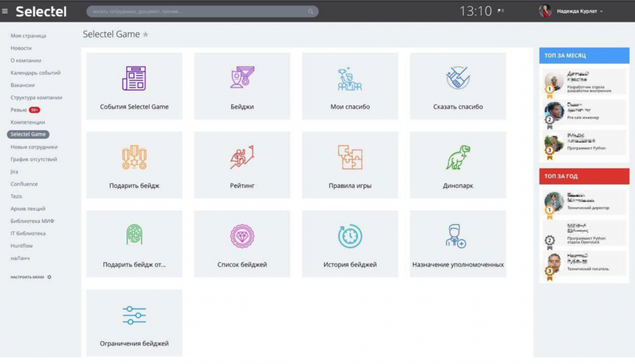Go to Структура компании in sidebar
Screen dimensions: 635x364
(36, 97)
